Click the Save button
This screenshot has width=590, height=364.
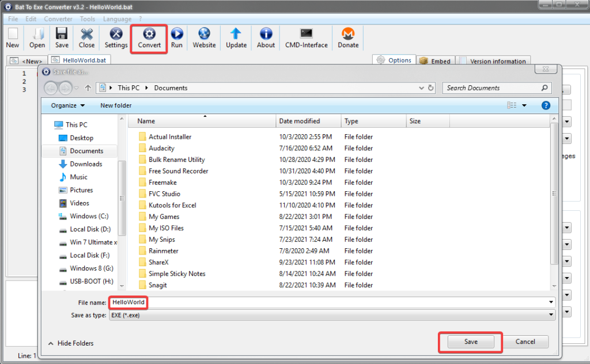(470, 342)
